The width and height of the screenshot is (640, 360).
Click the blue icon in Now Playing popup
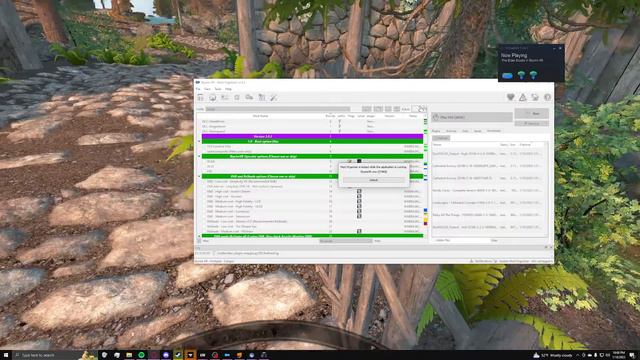coord(507,76)
